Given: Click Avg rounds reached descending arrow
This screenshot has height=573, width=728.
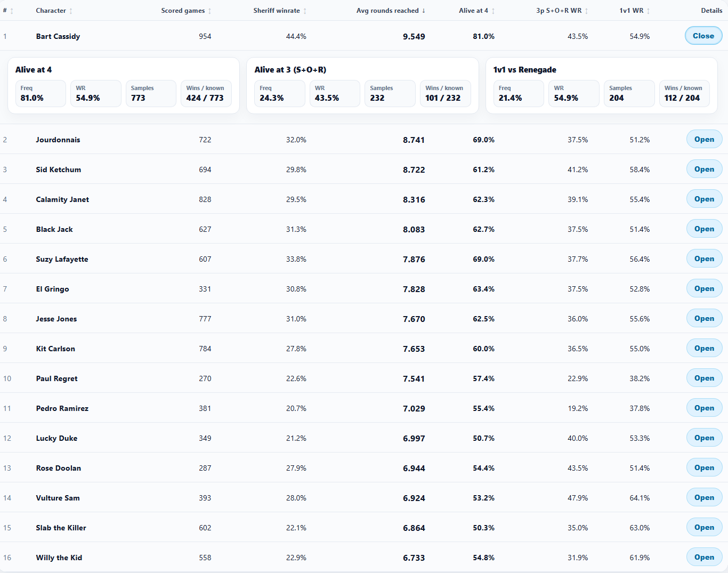Looking at the screenshot, I should click(x=424, y=11).
